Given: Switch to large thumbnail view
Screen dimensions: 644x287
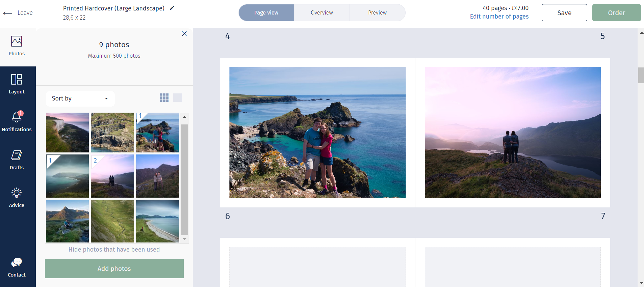Looking at the screenshot, I should [178, 98].
